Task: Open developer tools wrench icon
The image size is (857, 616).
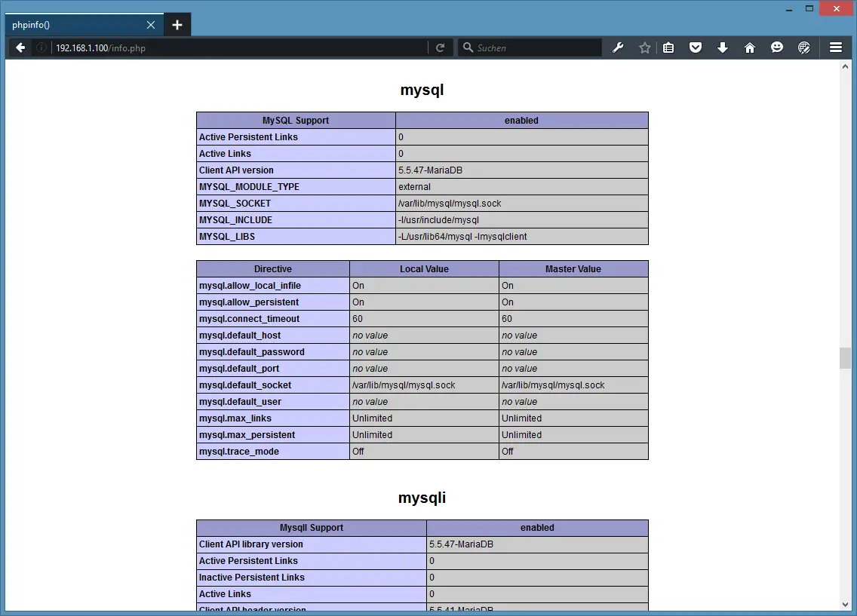Action: [x=618, y=48]
